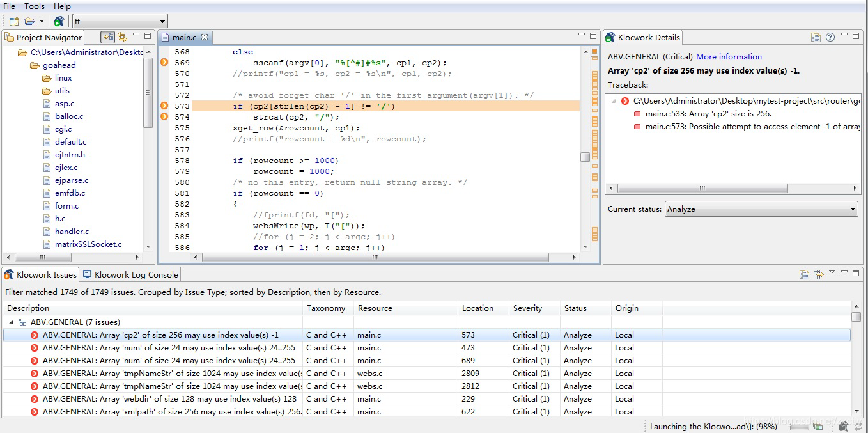
Task: Collapse the ABV.GENERAL issues group
Action: coord(11,322)
